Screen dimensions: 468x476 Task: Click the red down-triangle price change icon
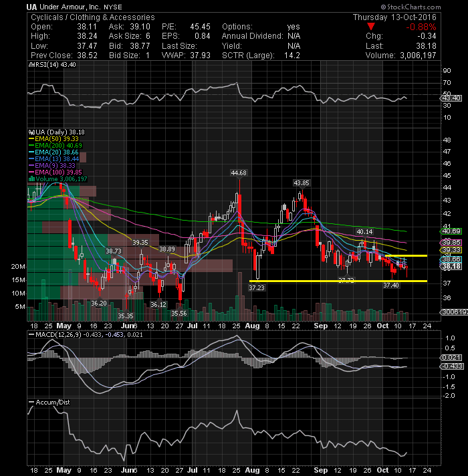tap(371, 27)
